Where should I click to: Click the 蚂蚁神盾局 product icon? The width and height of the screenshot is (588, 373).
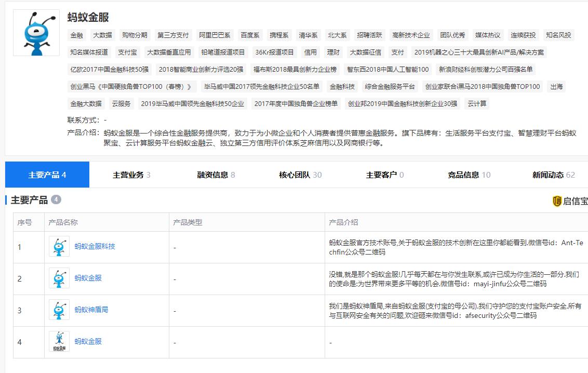(59, 310)
